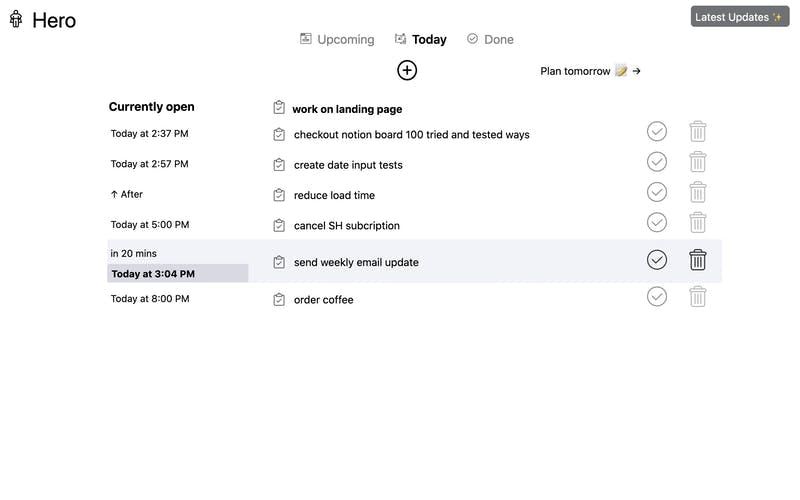Screen dimensions: 800x500
Task: Mark 'cancel SH subcription' as complete
Action: pyautogui.click(x=657, y=223)
